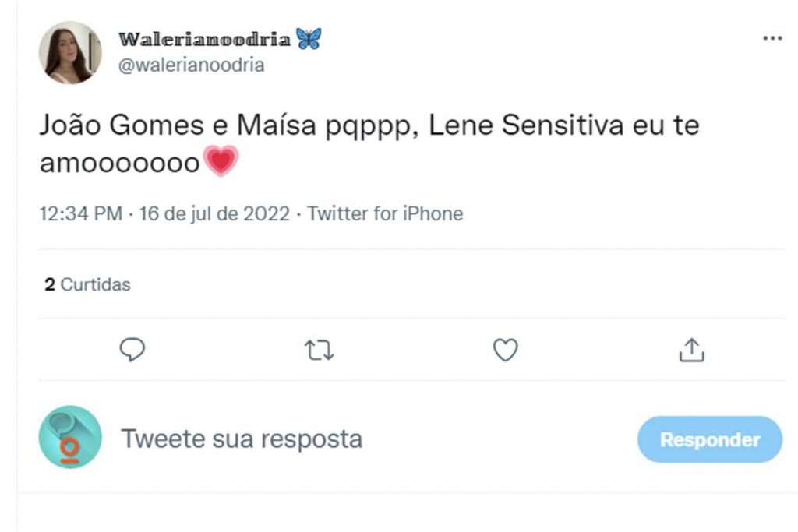Click the date 16 de jul de 2022

point(214,213)
